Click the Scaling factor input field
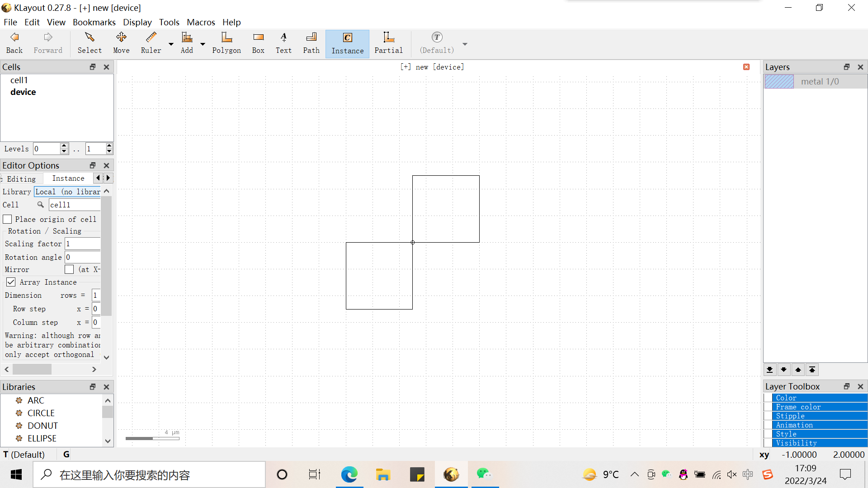 pyautogui.click(x=83, y=244)
